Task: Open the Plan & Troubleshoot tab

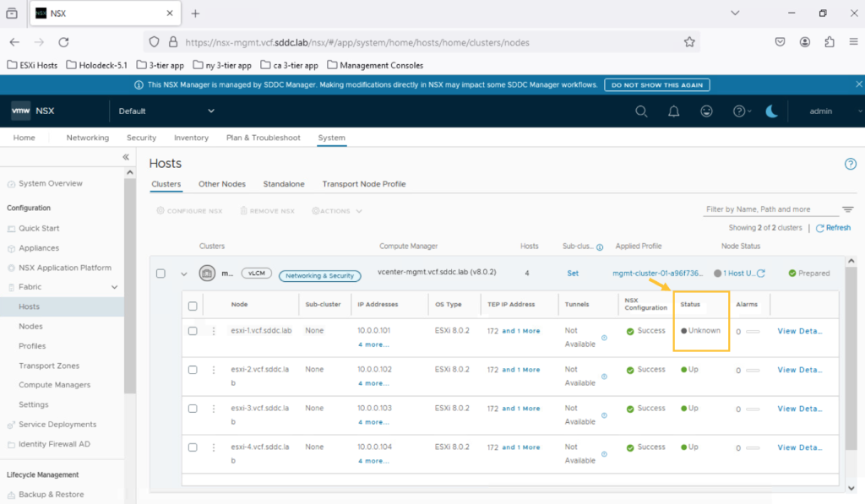Action: [264, 138]
